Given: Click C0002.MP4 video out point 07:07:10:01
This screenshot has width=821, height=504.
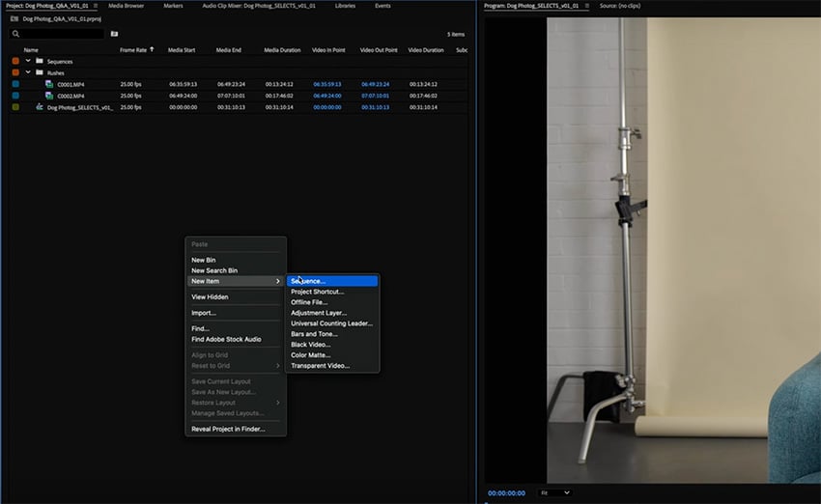Looking at the screenshot, I should point(376,96).
